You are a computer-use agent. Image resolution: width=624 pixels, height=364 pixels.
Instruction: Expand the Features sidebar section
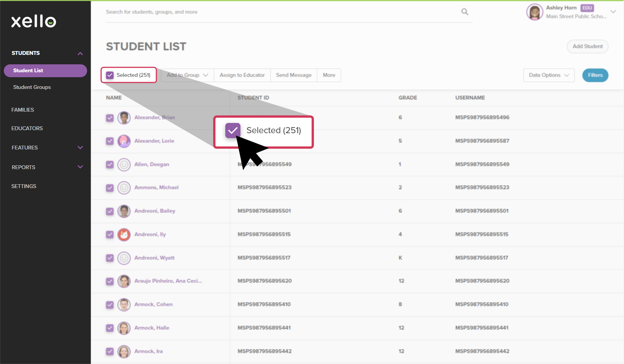tap(80, 148)
